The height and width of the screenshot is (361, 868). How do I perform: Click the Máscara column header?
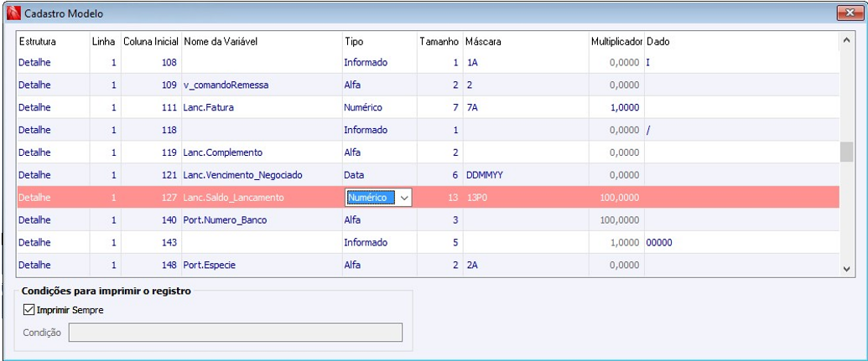pos(483,42)
